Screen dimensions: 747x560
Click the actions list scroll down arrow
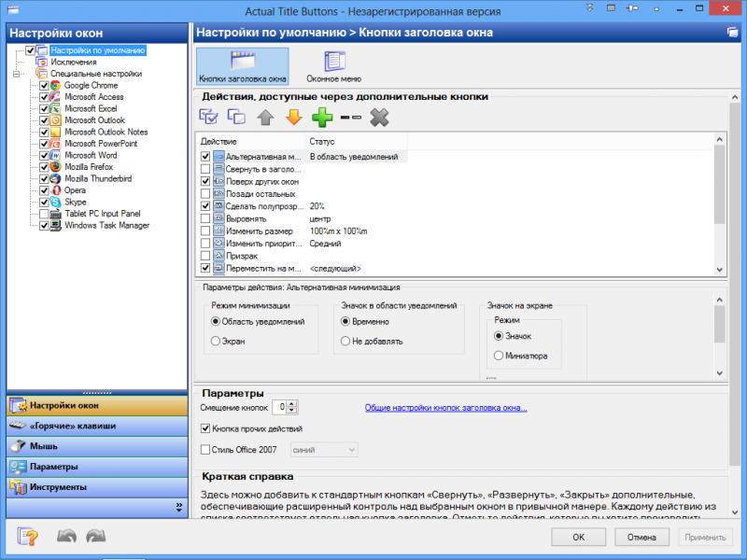coord(719,270)
